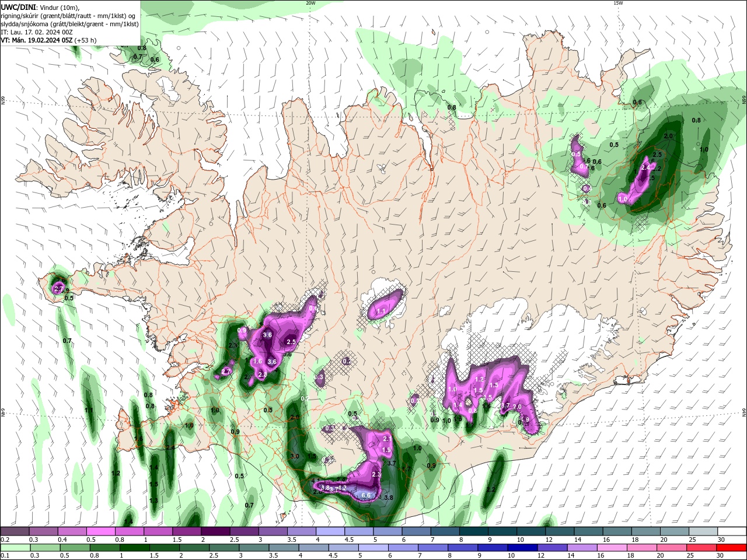The height and width of the screenshot is (560, 747).
Task: Click the '3.8' value beside the 6.6 maximum
Action: point(388,498)
